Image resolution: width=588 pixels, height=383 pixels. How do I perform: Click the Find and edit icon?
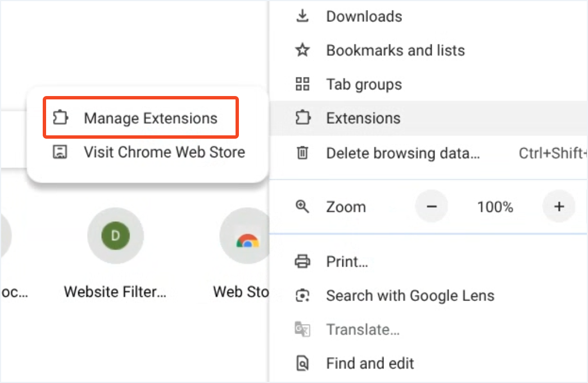302,363
